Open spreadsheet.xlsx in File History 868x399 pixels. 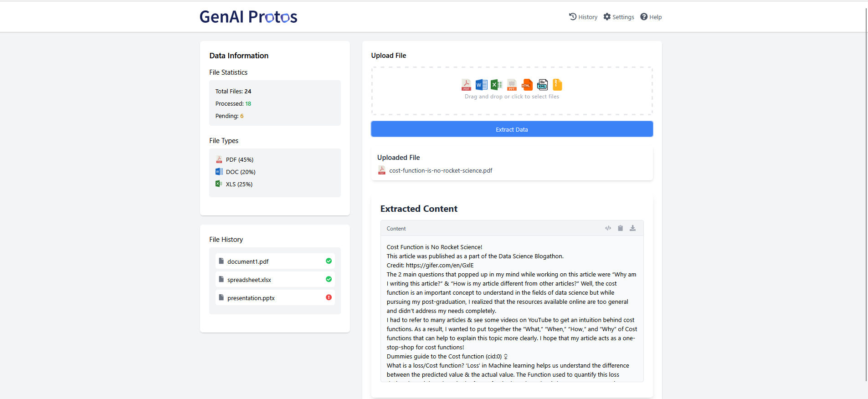coord(275,280)
